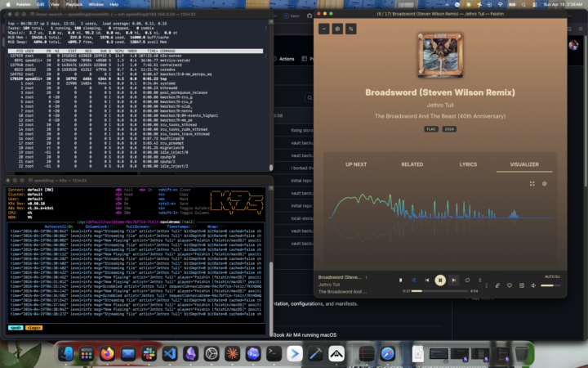Viewport: 588px width, 368px height.
Task: Open the Mail app from the dock
Action: click(128, 354)
